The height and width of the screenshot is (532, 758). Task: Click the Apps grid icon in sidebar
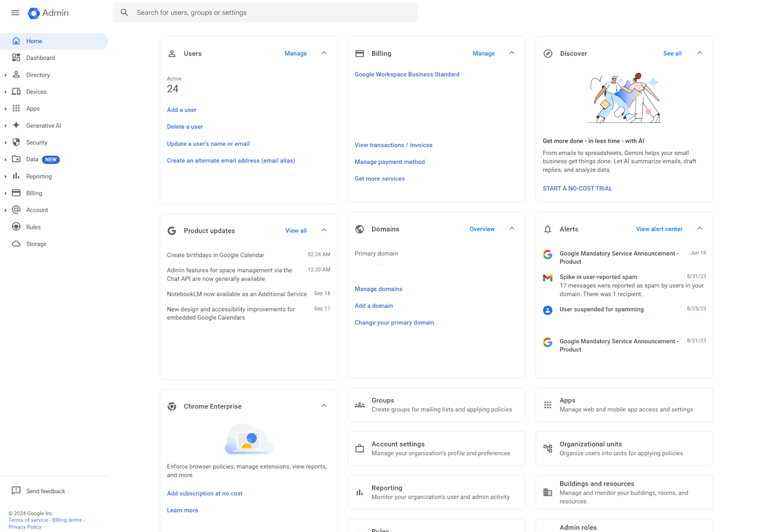coord(16,108)
